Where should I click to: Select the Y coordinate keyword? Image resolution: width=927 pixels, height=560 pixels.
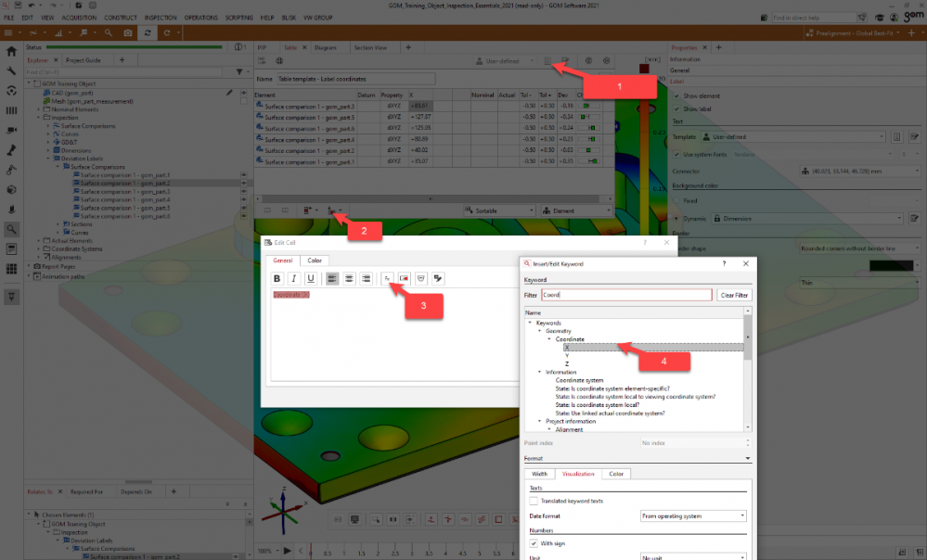point(567,355)
